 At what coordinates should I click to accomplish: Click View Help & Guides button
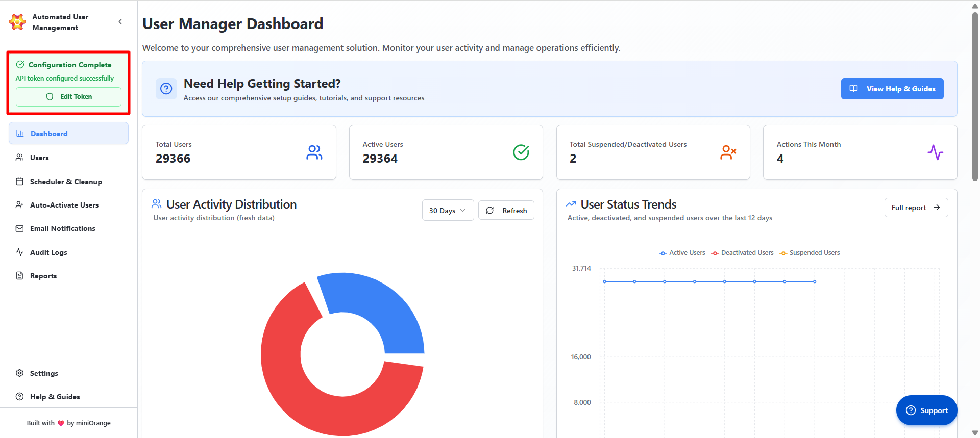click(x=892, y=89)
